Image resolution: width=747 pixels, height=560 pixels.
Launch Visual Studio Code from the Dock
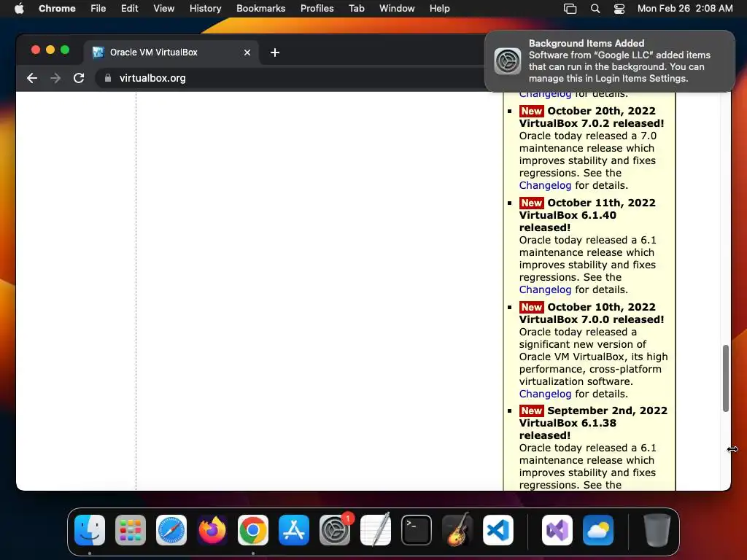[498, 529]
